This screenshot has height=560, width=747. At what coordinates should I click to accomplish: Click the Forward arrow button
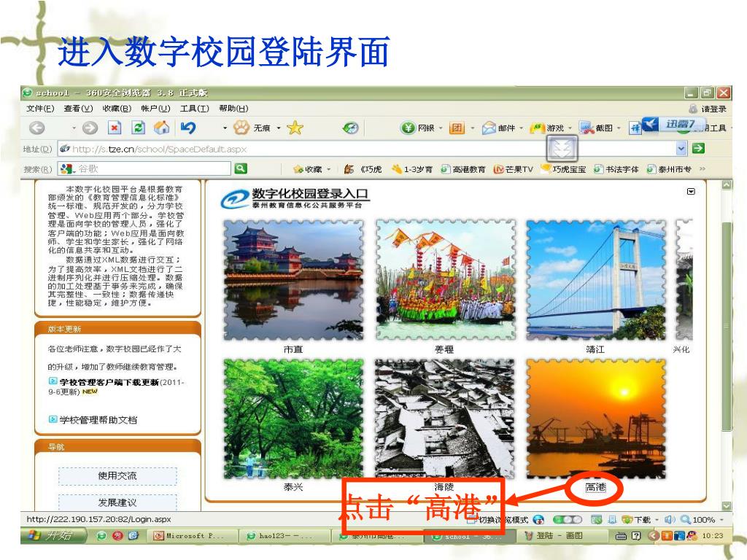tap(90, 128)
